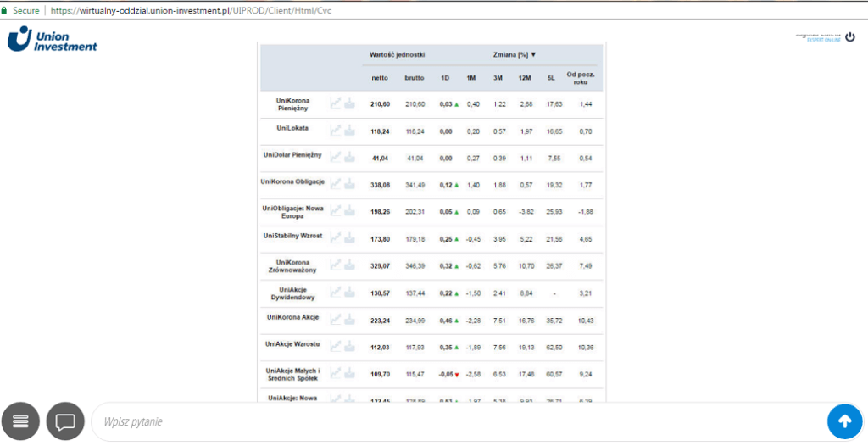Open the UniKorona Zrównoważony fund link
Image resolution: width=868 pixels, height=446 pixels.
tap(292, 265)
